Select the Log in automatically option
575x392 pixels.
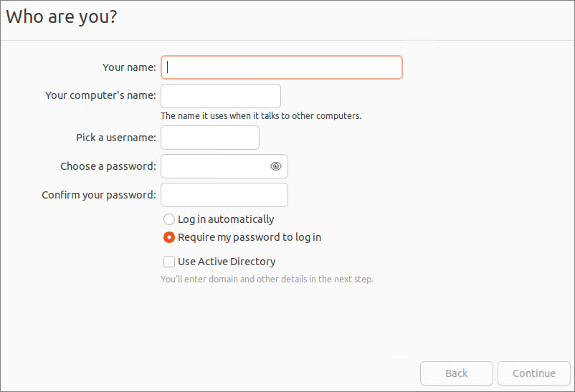coord(169,219)
